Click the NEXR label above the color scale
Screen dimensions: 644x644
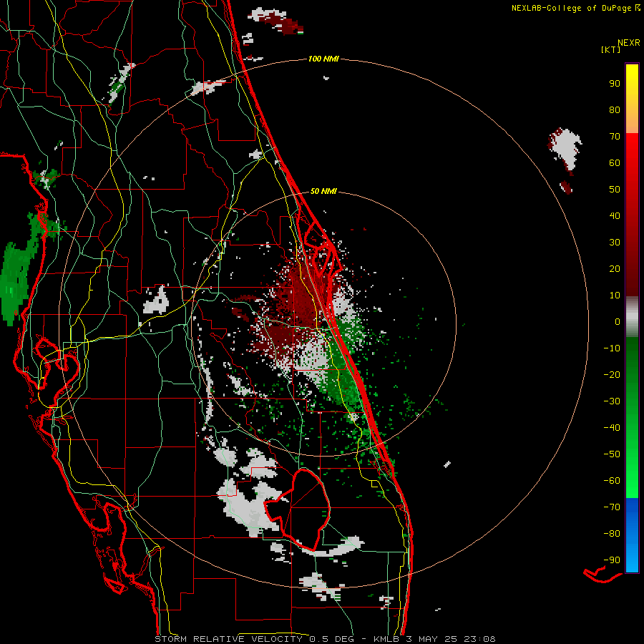(628, 43)
